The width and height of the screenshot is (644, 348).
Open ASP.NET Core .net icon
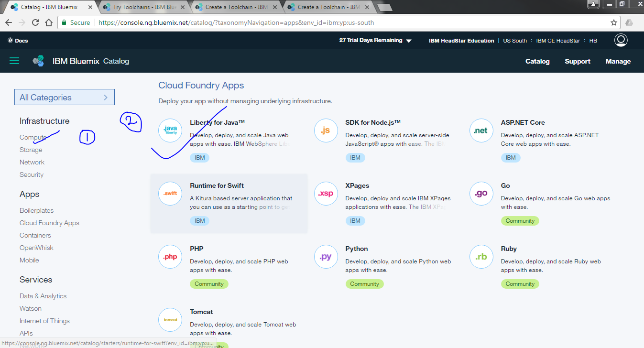pos(481,130)
